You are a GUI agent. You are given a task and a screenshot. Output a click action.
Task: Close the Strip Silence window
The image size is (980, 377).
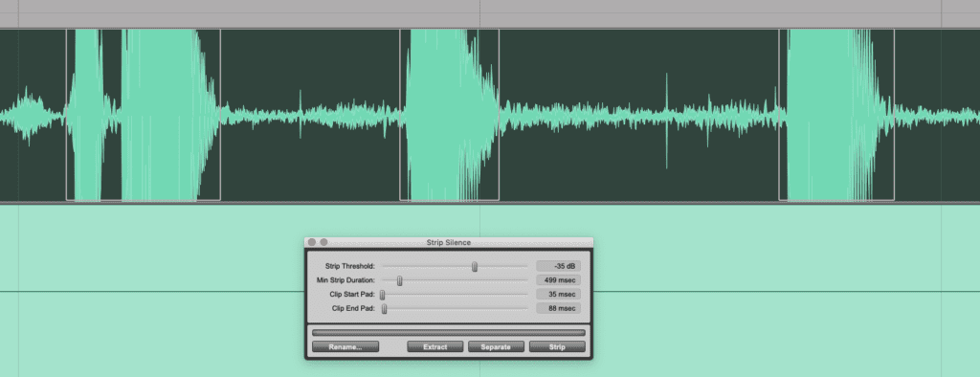coord(312,242)
